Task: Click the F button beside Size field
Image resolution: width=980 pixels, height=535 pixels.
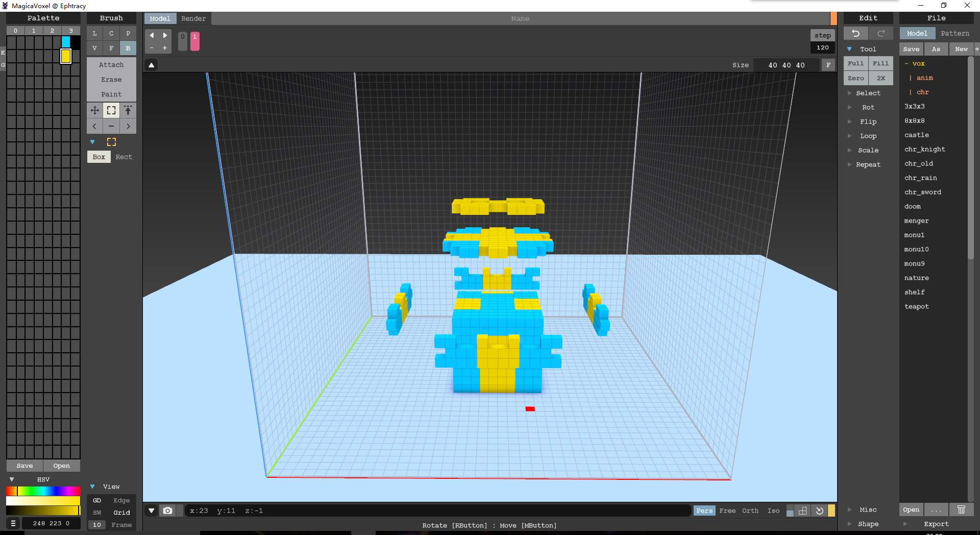Action: [x=828, y=65]
